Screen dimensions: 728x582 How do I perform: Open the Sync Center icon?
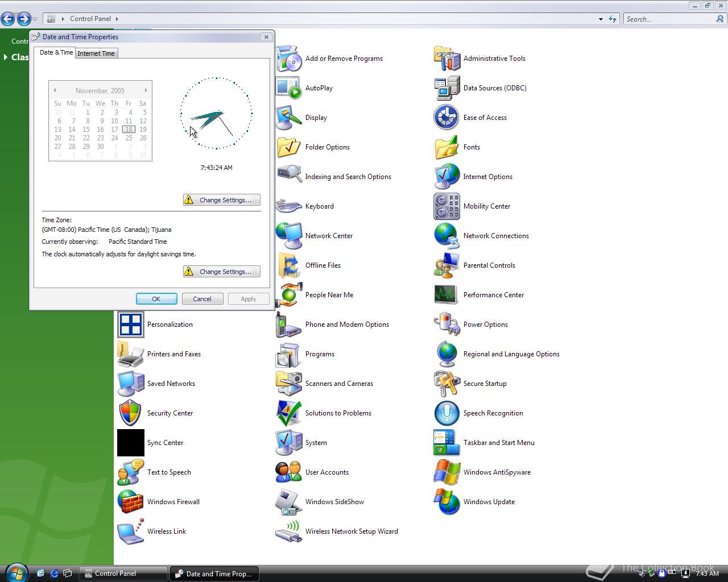point(131,442)
